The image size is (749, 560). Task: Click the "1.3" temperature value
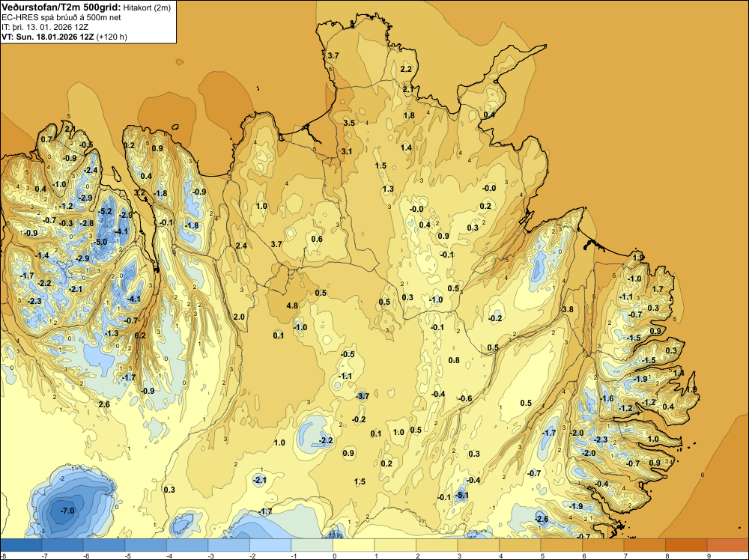point(388,189)
